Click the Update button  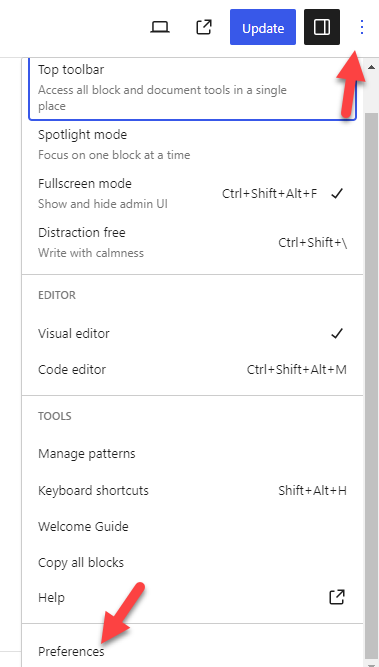[263, 27]
